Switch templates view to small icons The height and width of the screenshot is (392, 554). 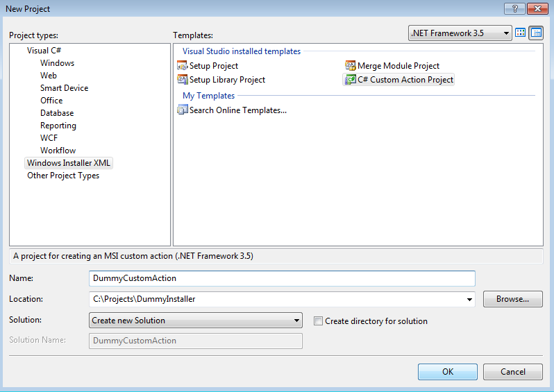(536, 33)
